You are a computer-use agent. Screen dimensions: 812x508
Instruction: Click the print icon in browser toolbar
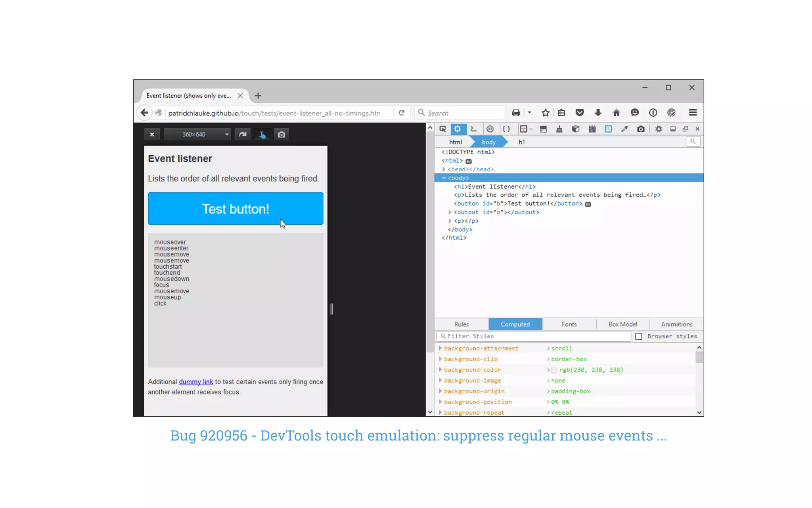[x=516, y=113]
